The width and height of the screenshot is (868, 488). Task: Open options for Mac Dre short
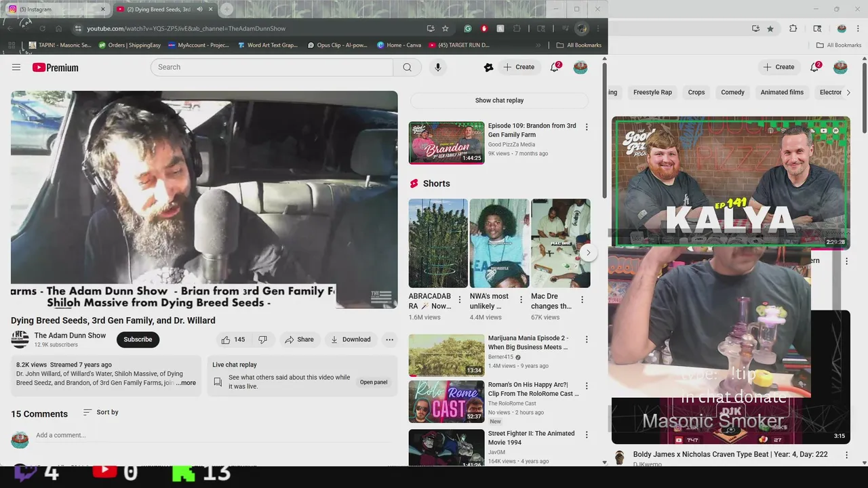point(583,300)
